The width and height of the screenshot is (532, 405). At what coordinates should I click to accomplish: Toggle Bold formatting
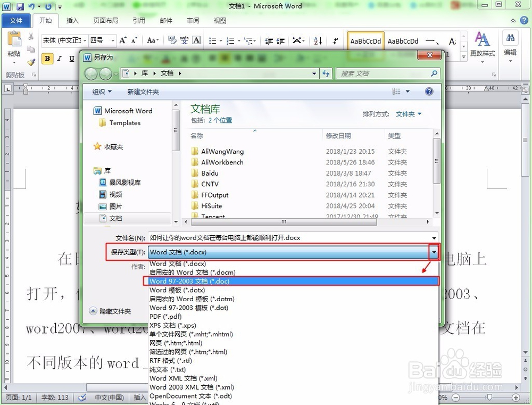pos(47,59)
